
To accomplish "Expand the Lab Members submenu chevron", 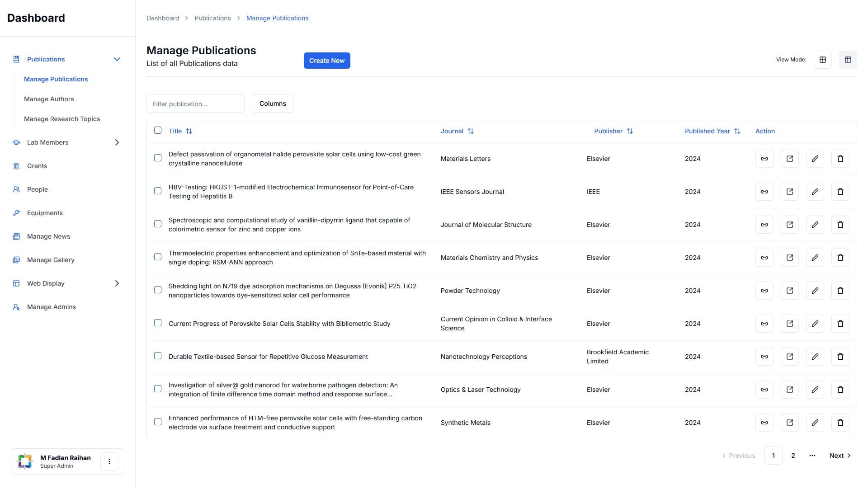I will (117, 142).
